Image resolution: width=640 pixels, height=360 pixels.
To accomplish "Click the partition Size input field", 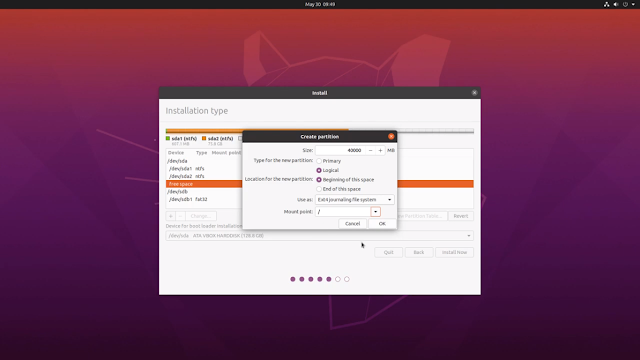I will coord(340,150).
